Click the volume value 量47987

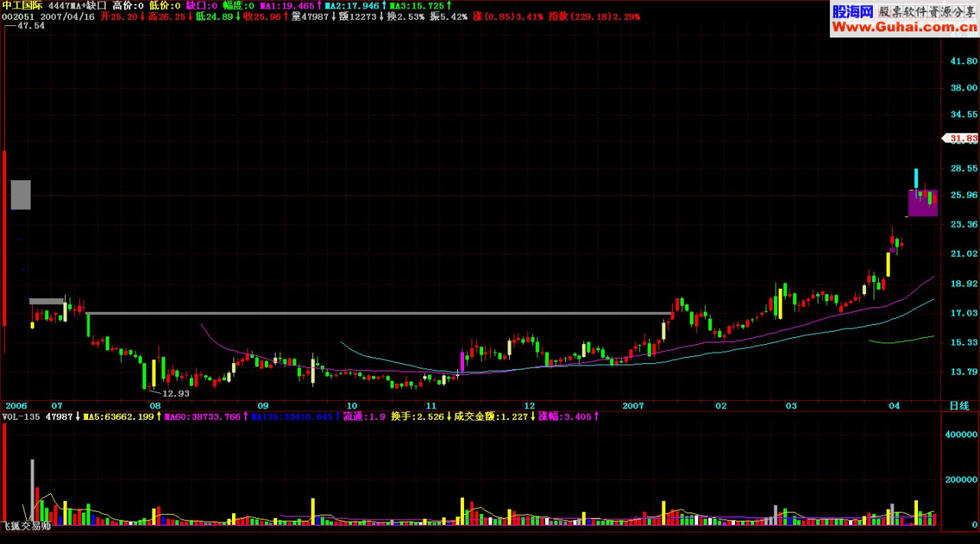[310, 16]
